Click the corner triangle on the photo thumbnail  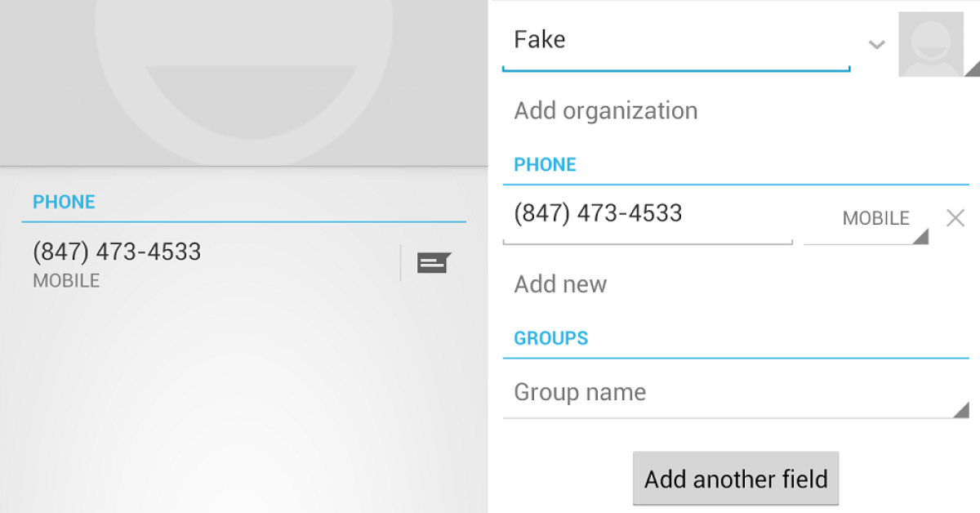tap(971, 70)
